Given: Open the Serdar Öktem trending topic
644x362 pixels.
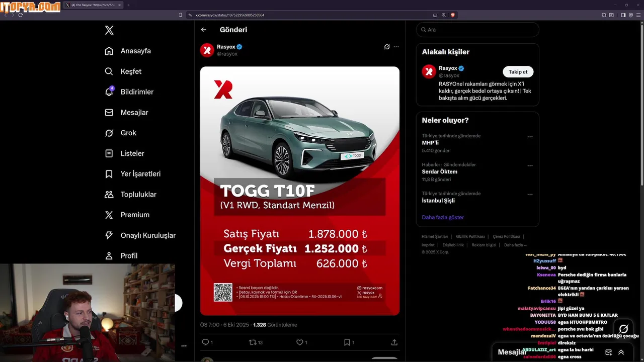Looking at the screenshot, I should [x=440, y=172].
